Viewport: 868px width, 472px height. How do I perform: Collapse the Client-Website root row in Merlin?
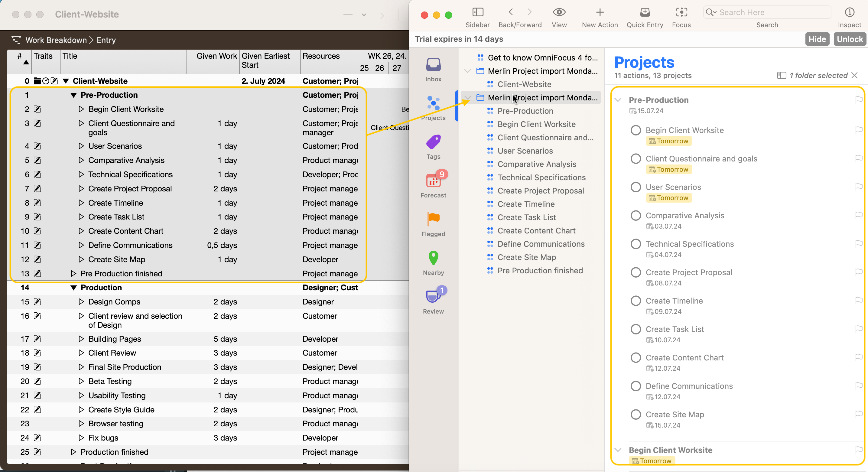pos(66,81)
